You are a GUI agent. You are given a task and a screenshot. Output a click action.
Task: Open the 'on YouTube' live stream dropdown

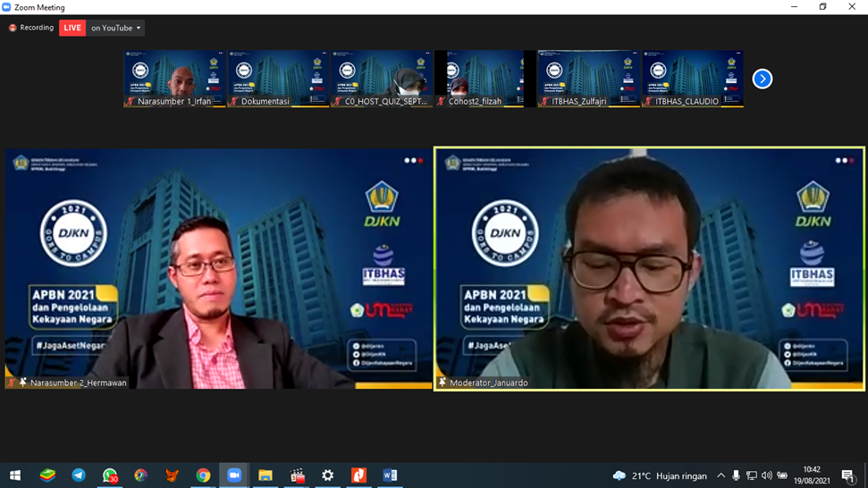pyautogui.click(x=116, y=29)
